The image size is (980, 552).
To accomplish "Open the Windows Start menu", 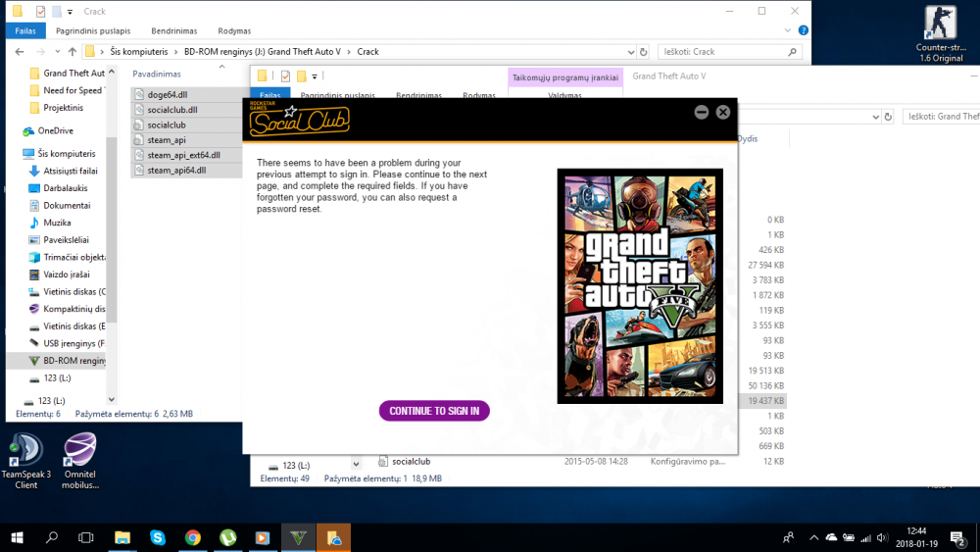I will click(x=17, y=537).
